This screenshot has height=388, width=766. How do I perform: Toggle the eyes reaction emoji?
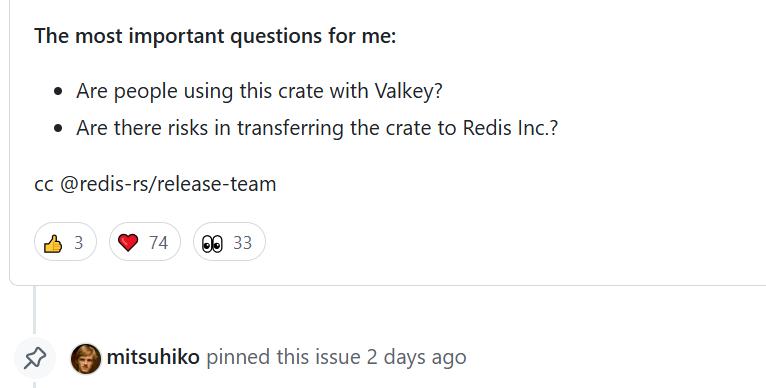(229, 242)
